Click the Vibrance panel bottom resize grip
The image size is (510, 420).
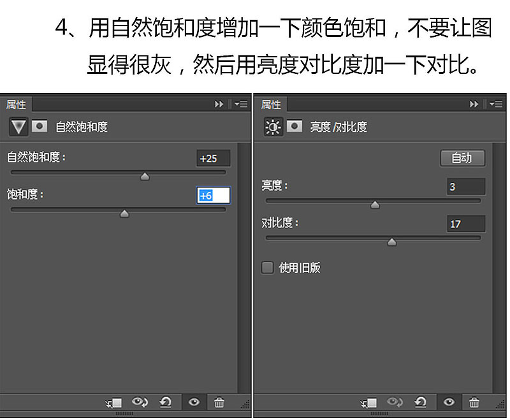tap(124, 414)
